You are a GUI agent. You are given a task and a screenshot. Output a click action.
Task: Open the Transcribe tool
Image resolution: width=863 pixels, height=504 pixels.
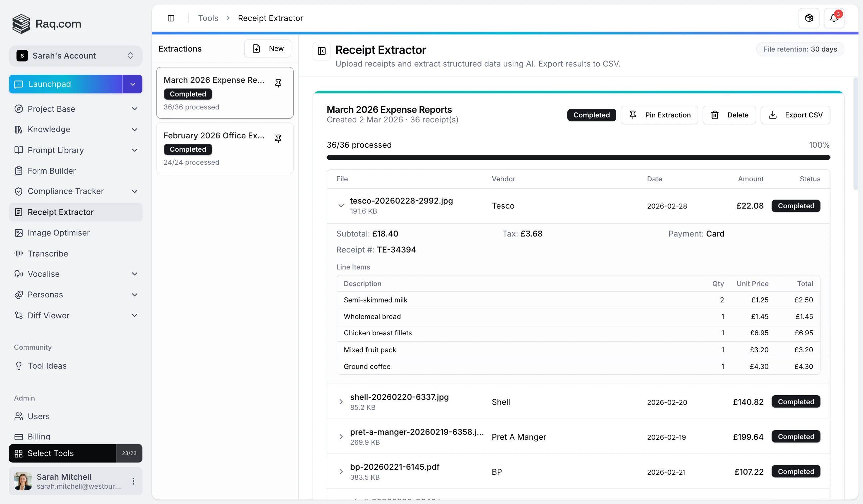pos(48,253)
